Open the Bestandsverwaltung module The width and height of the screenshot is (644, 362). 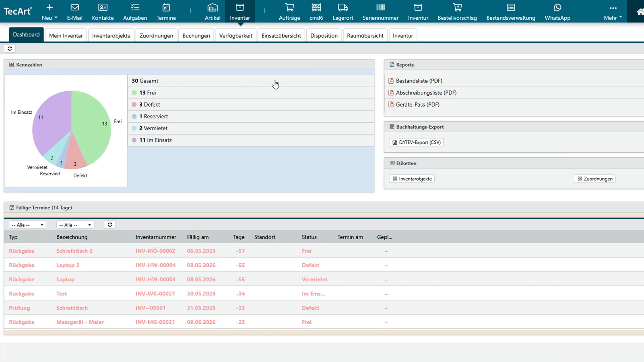(511, 12)
